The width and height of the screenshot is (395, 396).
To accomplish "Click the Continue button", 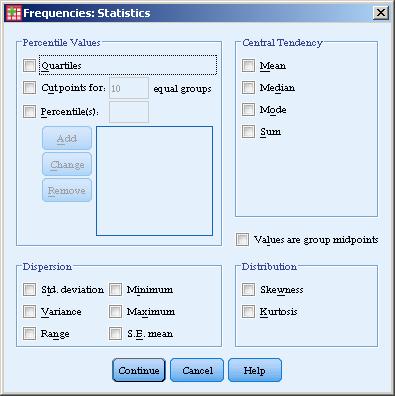I will click(x=139, y=370).
